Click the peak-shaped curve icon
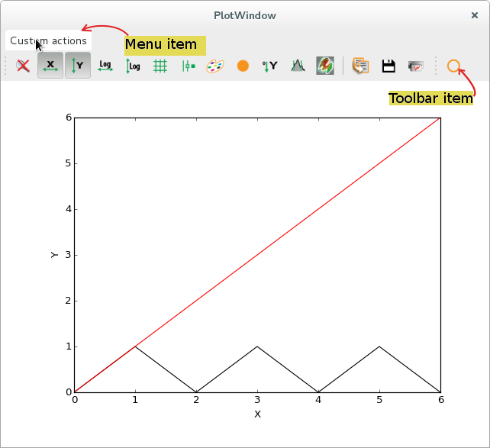 [298, 66]
